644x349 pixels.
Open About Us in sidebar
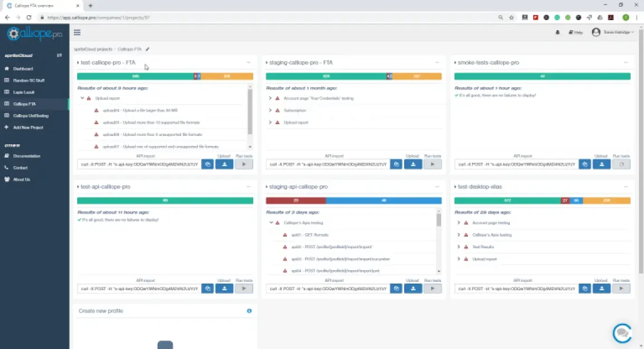pos(21,179)
